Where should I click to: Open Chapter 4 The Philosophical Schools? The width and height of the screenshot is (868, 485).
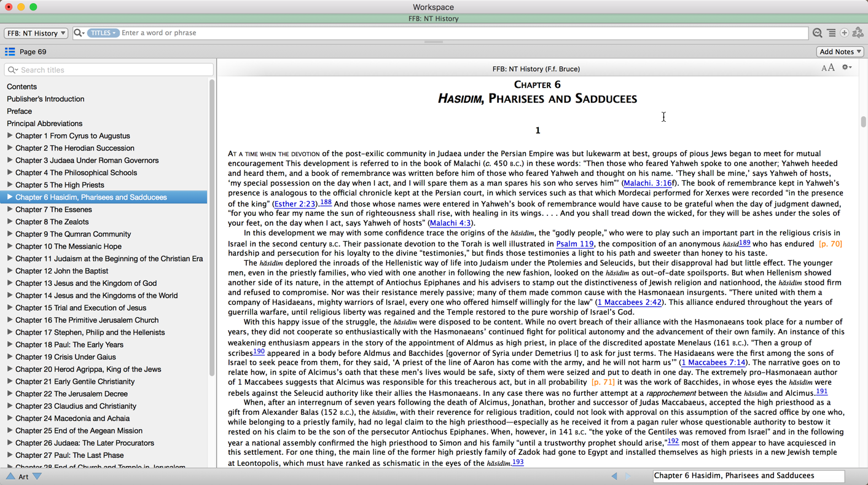tap(76, 173)
